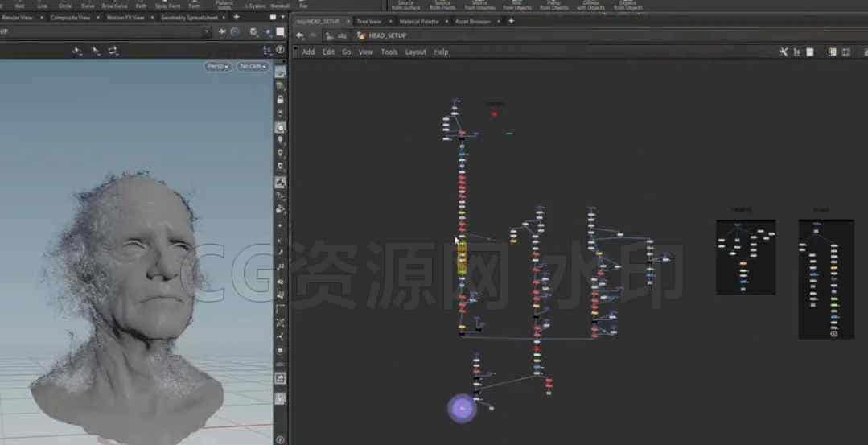Select the obj/HEAD_SETUP network tab
The image size is (868, 445).
click(319, 21)
